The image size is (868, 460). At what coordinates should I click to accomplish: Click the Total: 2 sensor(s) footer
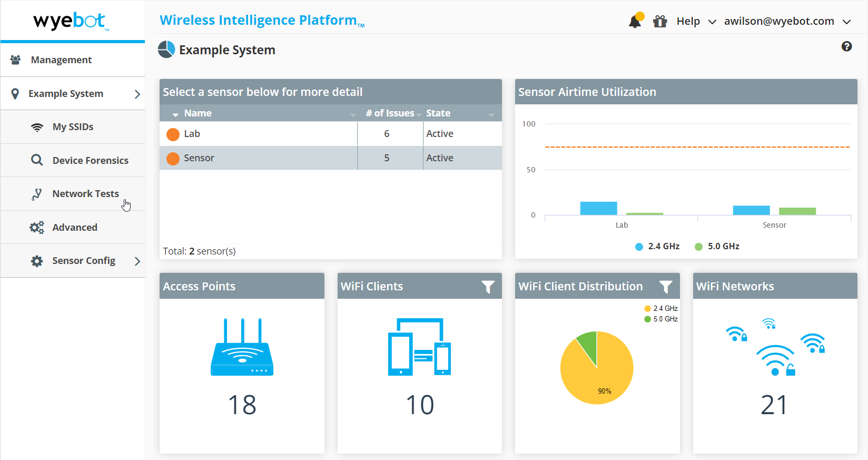(x=199, y=251)
